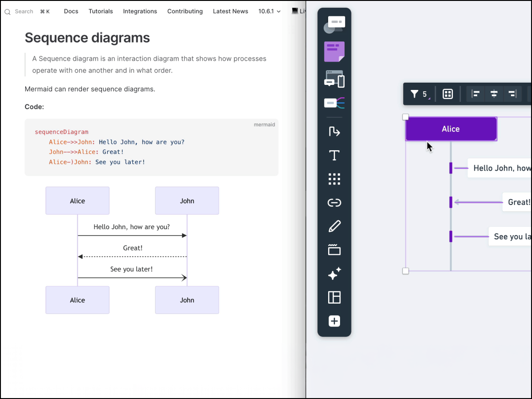
Task: Click the plus more tools button
Action: [x=334, y=321]
